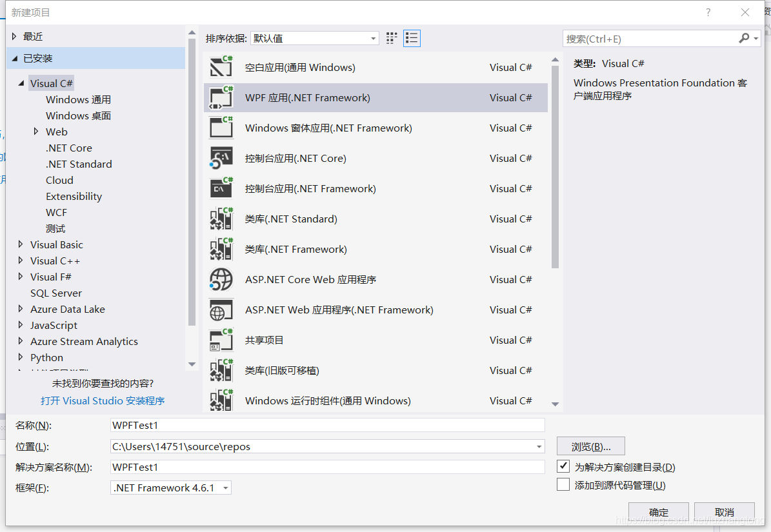Screen dimensions: 771x532
Task: Click the 取消 button
Action: coord(725,513)
